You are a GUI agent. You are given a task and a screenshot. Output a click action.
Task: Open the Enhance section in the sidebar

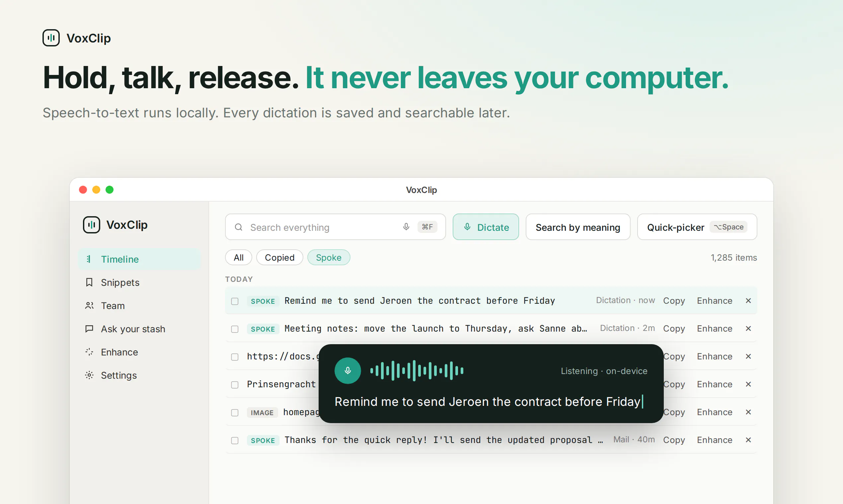coord(139,352)
